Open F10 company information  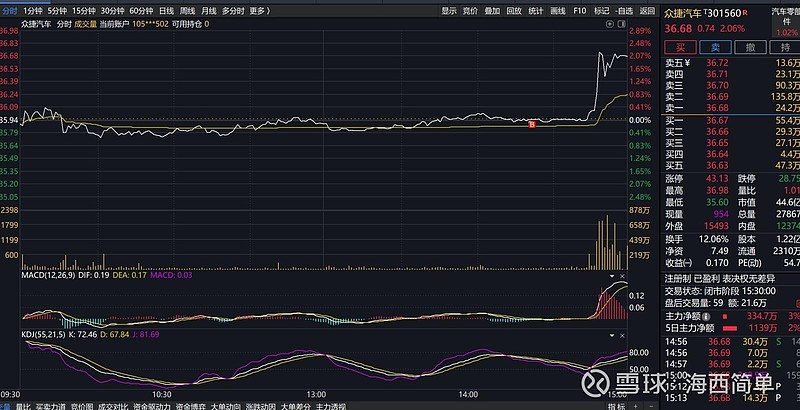[580, 11]
